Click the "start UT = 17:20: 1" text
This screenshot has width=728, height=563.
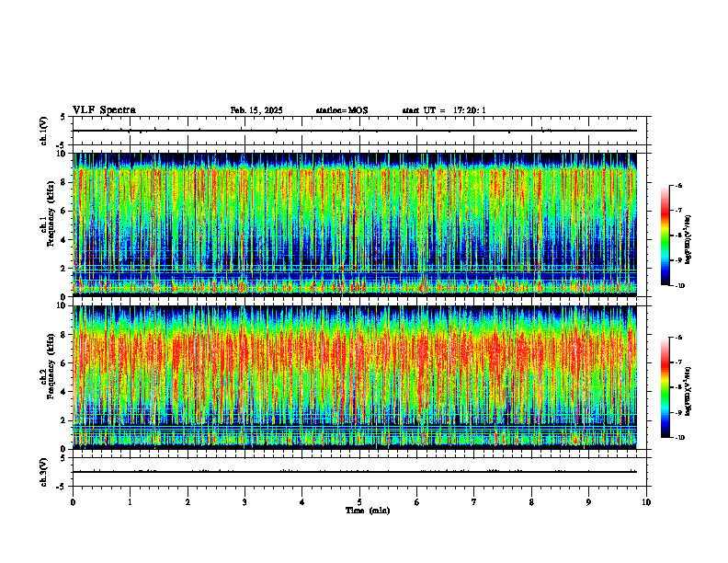coord(444,110)
